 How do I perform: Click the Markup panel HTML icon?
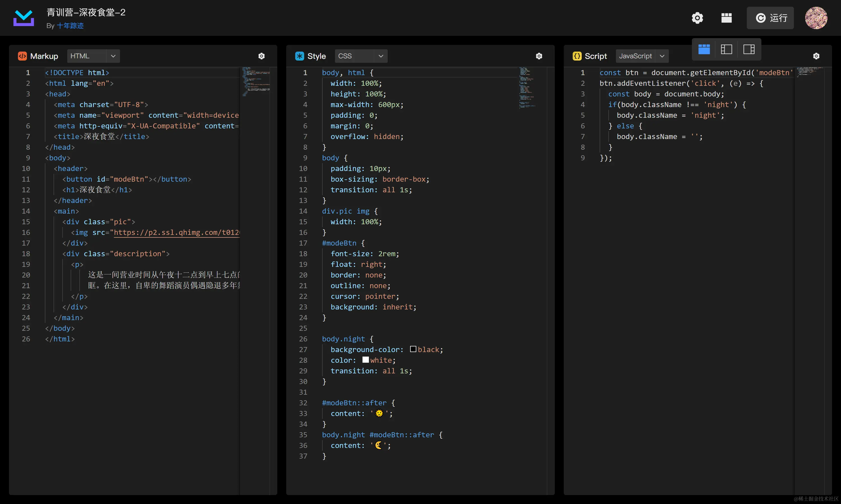point(22,56)
